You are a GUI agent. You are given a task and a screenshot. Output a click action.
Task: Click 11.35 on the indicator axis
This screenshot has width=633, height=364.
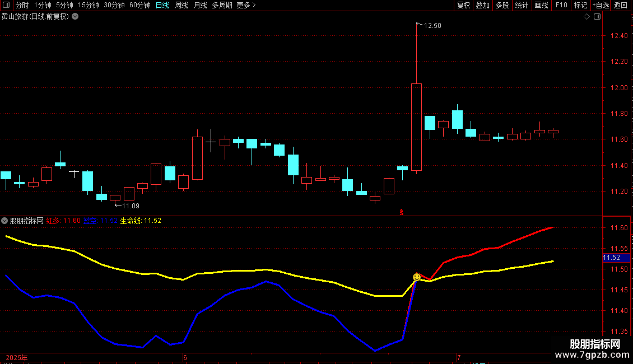pyautogui.click(x=619, y=332)
